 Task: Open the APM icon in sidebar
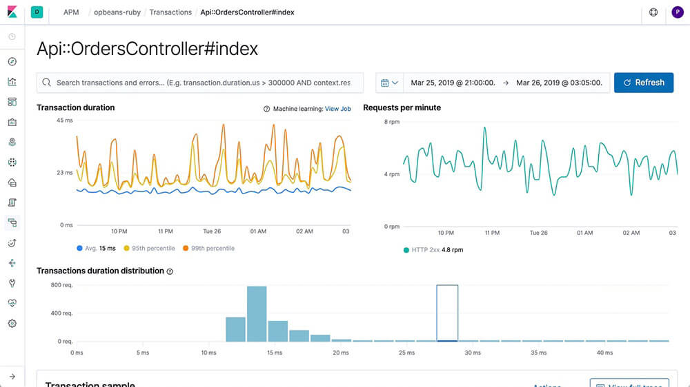pyautogui.click(x=12, y=223)
